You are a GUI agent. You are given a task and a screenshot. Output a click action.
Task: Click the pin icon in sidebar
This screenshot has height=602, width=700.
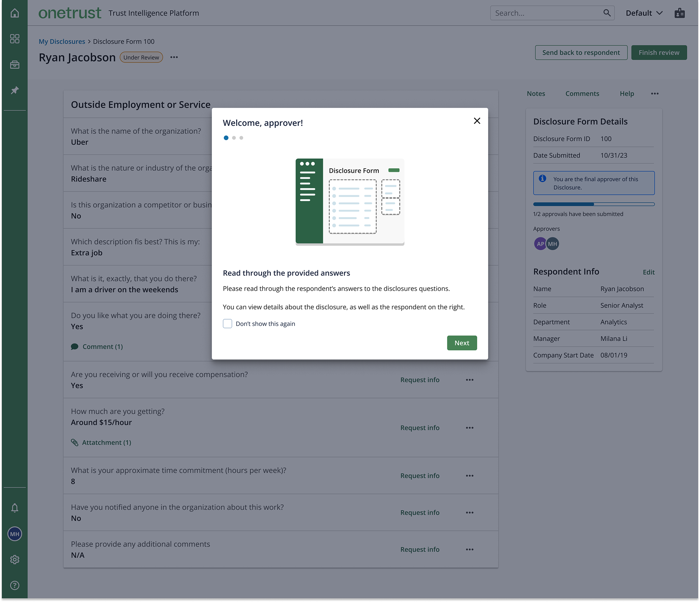click(15, 90)
